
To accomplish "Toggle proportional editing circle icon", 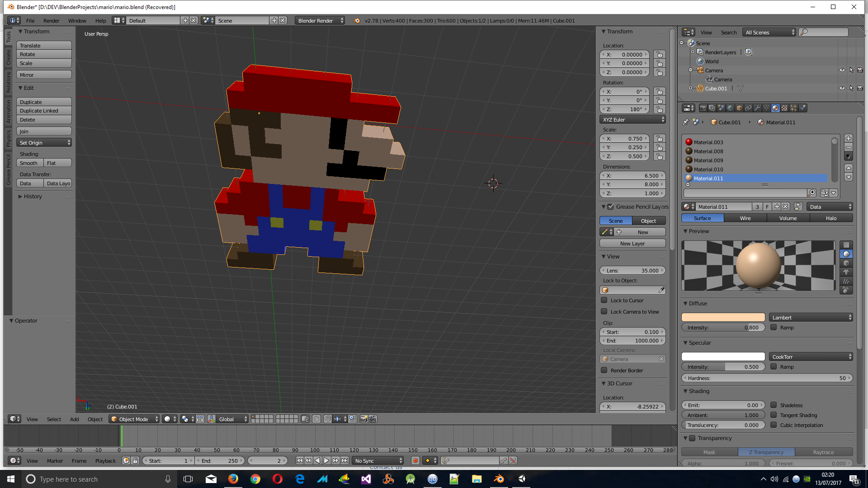I will click(316, 419).
